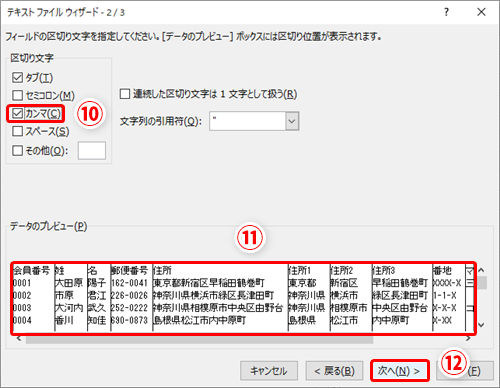Click the 島根県松江市内中原町 address cell

click(x=199, y=320)
